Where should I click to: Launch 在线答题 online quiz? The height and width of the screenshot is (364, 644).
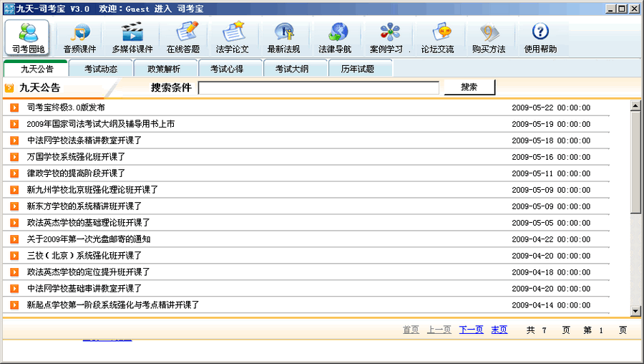pos(183,37)
